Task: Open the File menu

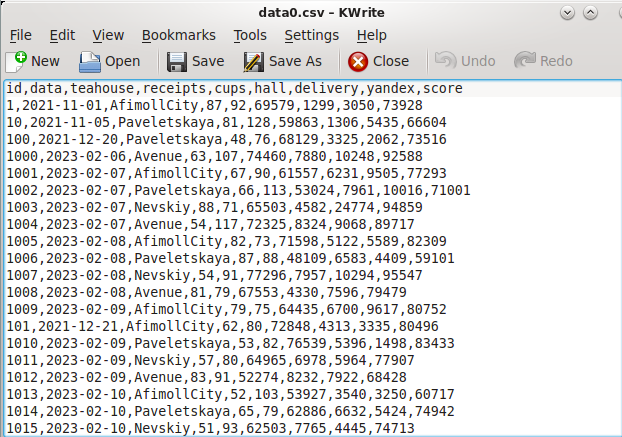Action: click(21, 35)
